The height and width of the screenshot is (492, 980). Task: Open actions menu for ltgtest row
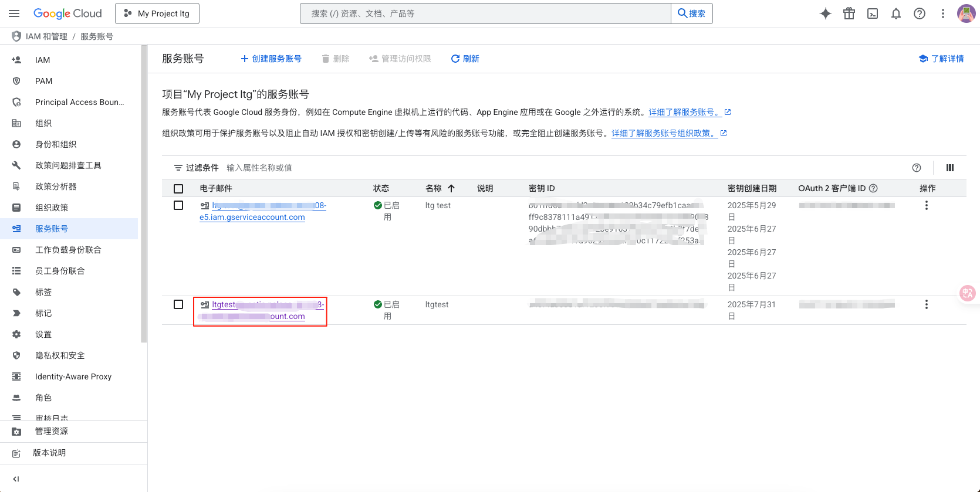927,304
